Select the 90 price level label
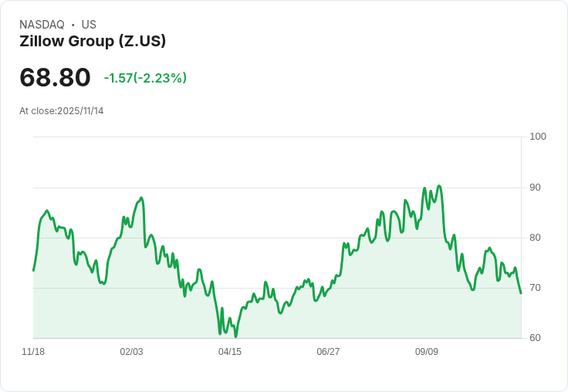 pyautogui.click(x=536, y=188)
